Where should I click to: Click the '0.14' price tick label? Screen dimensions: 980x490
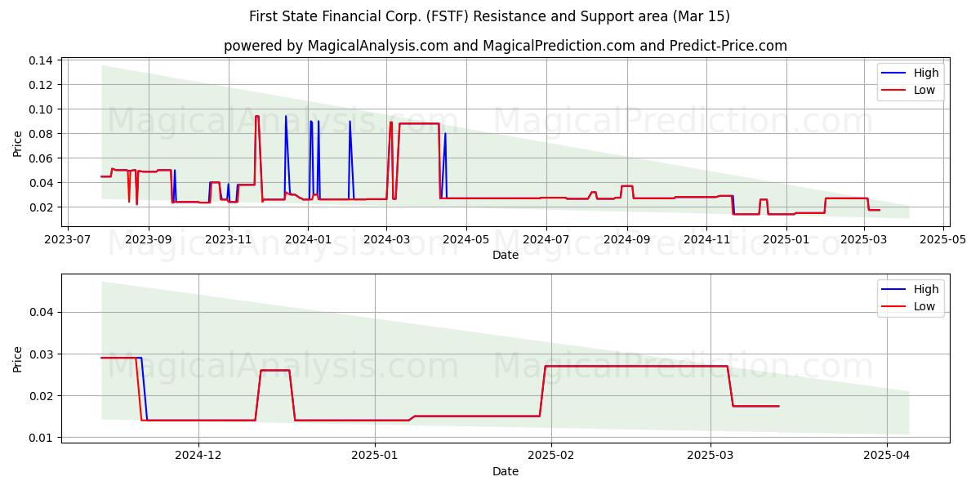[x=42, y=60]
